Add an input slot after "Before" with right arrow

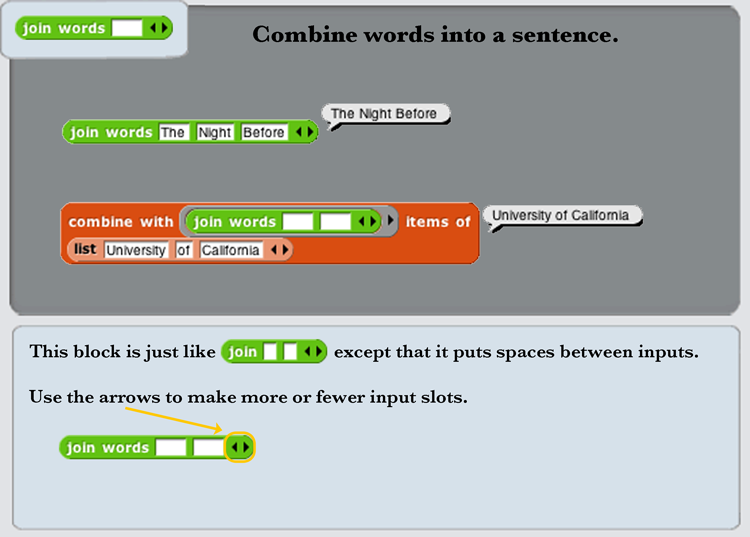[x=310, y=133]
